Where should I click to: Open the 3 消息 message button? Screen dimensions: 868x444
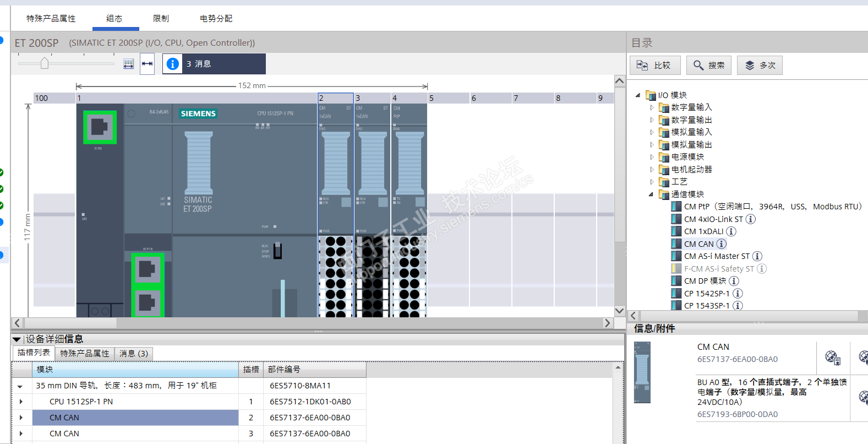pos(214,64)
